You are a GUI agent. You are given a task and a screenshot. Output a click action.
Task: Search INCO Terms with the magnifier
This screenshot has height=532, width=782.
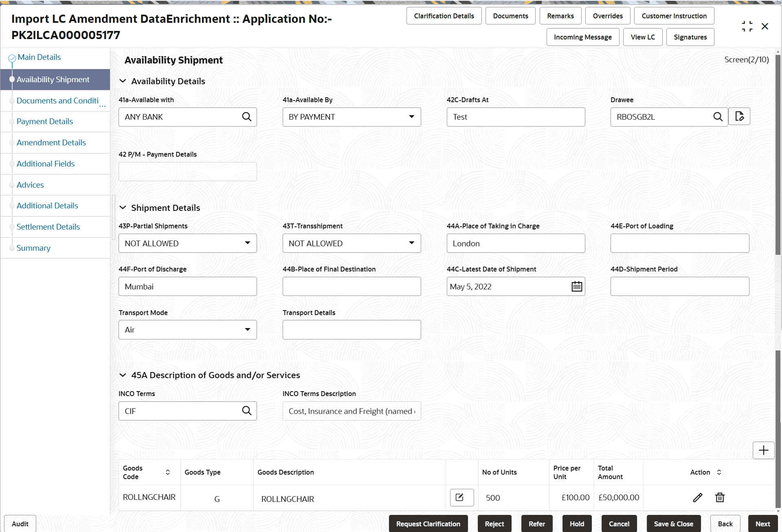[x=247, y=411]
